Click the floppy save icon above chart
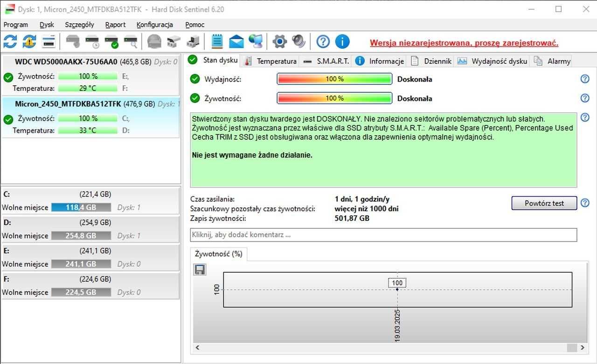Image resolution: width=597 pixels, height=364 pixels. tap(200, 269)
